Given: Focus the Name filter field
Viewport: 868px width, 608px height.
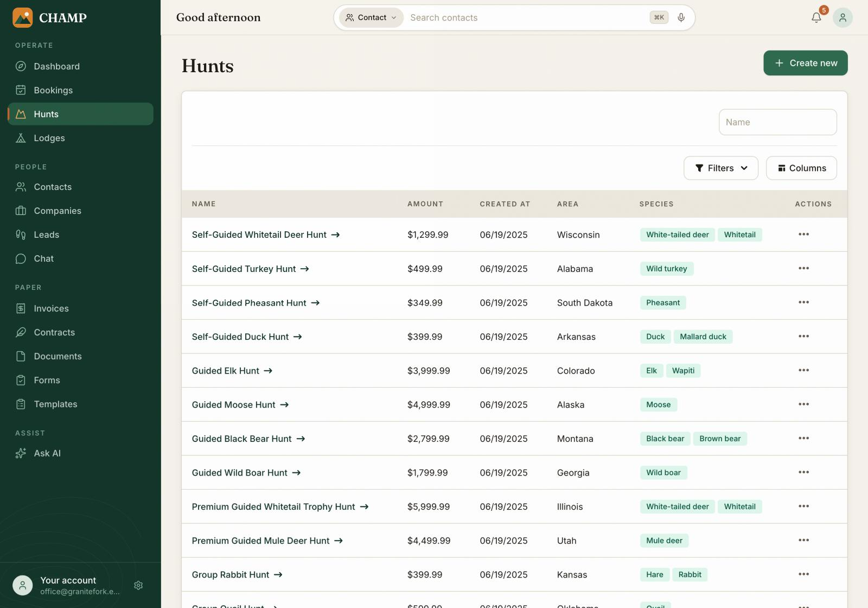Looking at the screenshot, I should click(x=777, y=122).
